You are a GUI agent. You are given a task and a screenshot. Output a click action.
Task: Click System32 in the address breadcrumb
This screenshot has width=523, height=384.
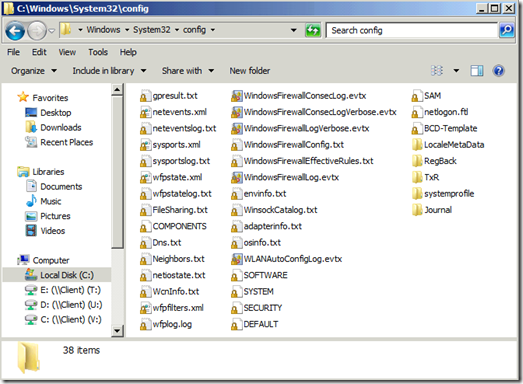point(152,30)
